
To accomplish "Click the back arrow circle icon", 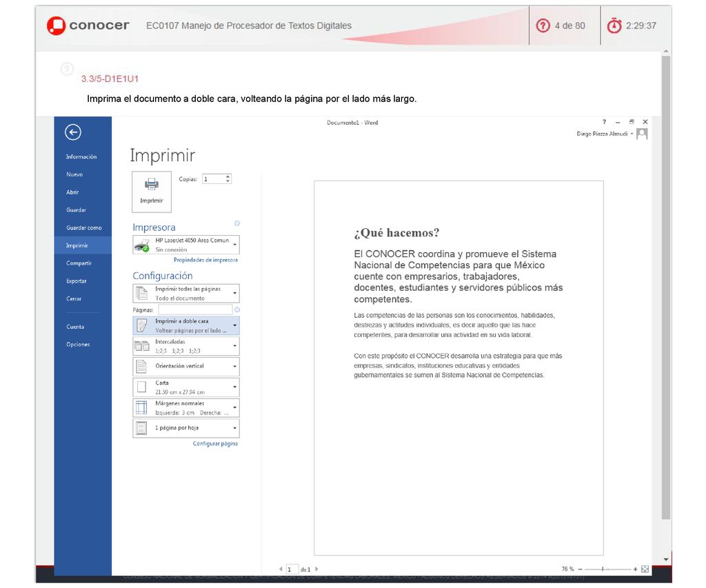I will click(73, 132).
